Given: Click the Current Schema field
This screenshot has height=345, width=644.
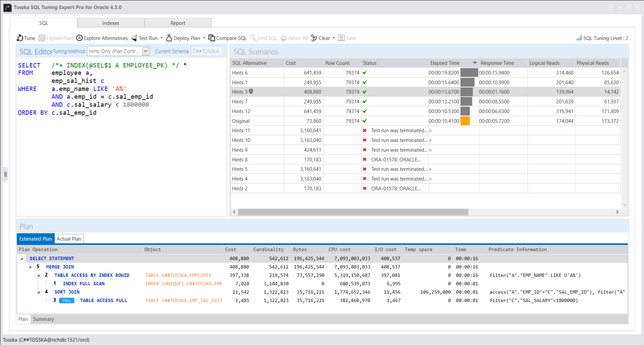Looking at the screenshot, I should [206, 51].
